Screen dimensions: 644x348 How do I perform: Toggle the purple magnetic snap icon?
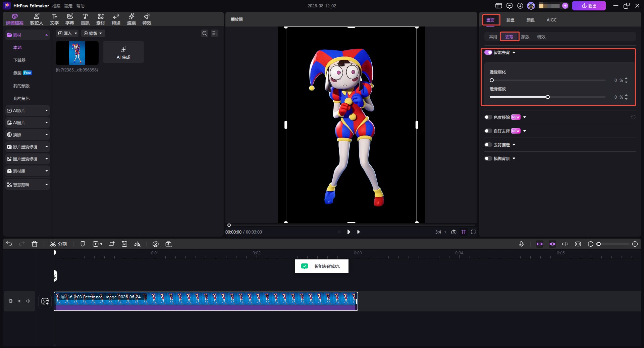(552, 244)
